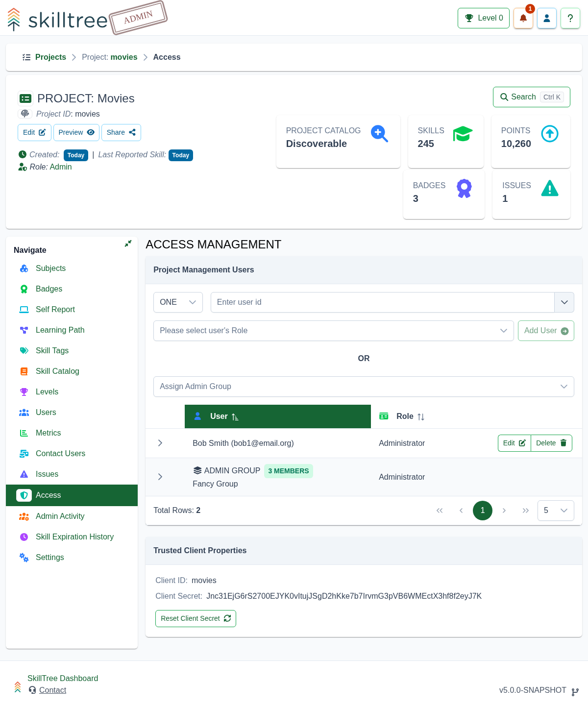Open the ONE user-count dropdown
The width and height of the screenshot is (588, 708).
[178, 302]
